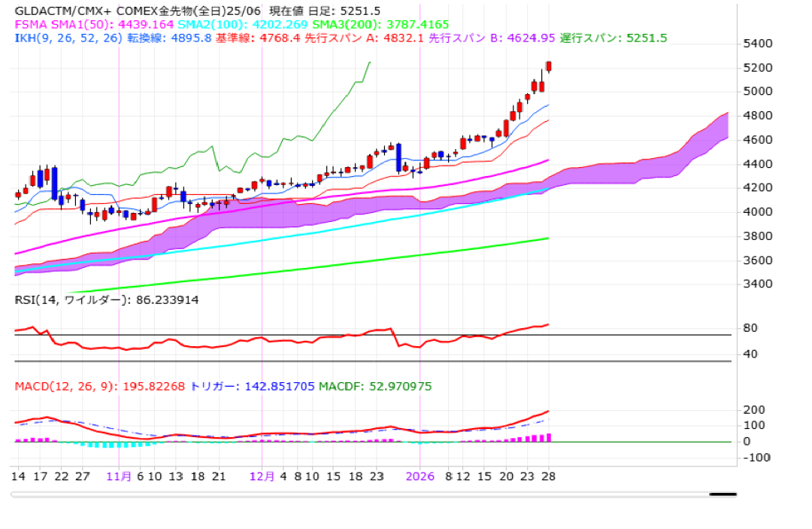This screenshot has width=812, height=529.
Task: Click the MACDF legend label
Action: 338,386
